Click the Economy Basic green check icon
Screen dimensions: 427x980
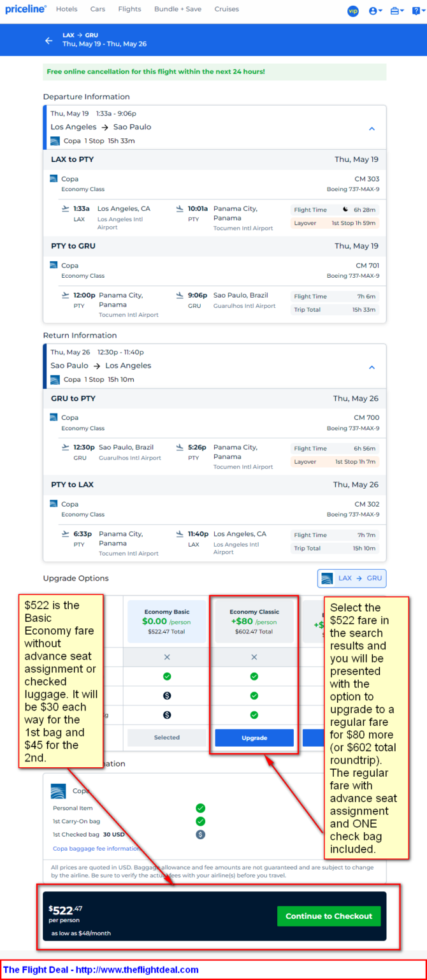167,676
